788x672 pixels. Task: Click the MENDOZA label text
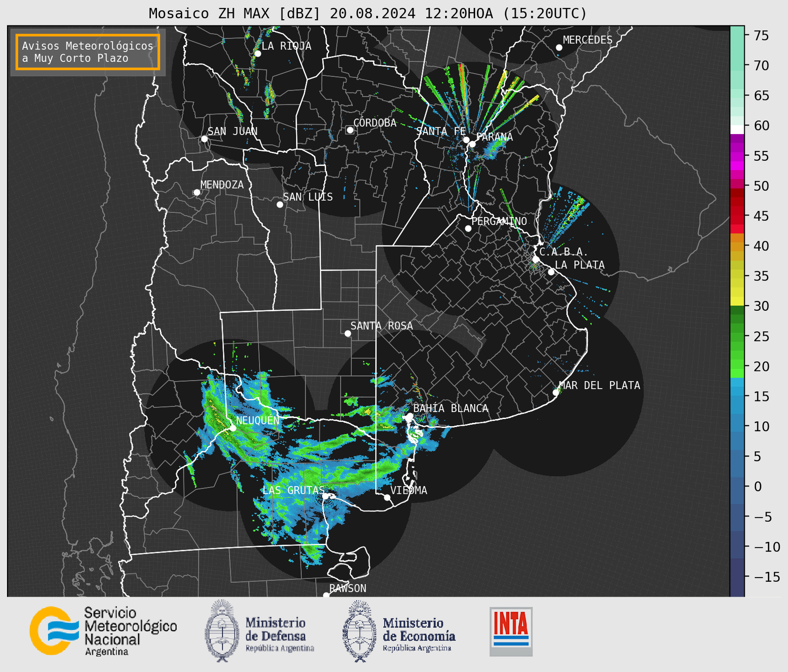[222, 185]
